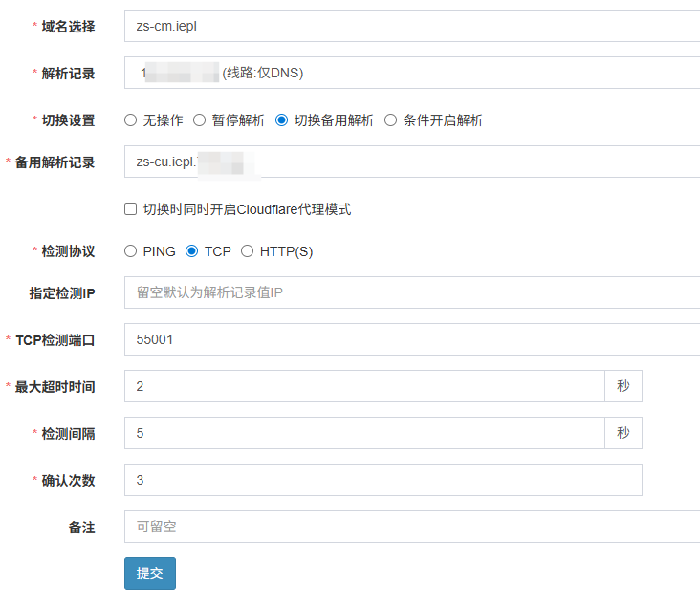Click the 秒 unit beside 最大超时时间
This screenshot has height=606, width=700.
(623, 386)
